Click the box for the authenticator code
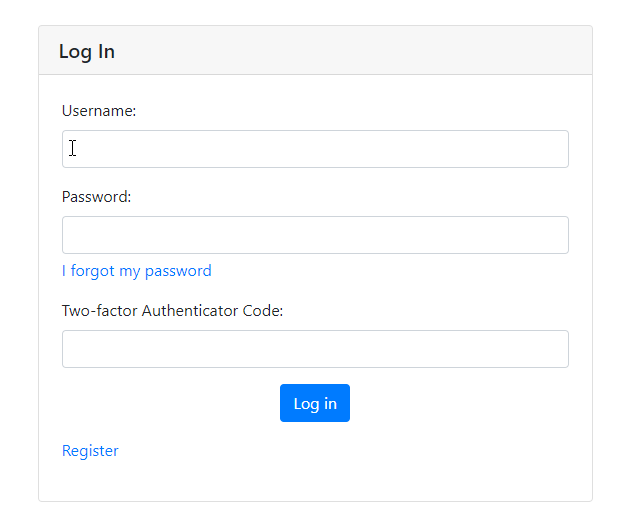The height and width of the screenshot is (521, 634). pos(315,349)
